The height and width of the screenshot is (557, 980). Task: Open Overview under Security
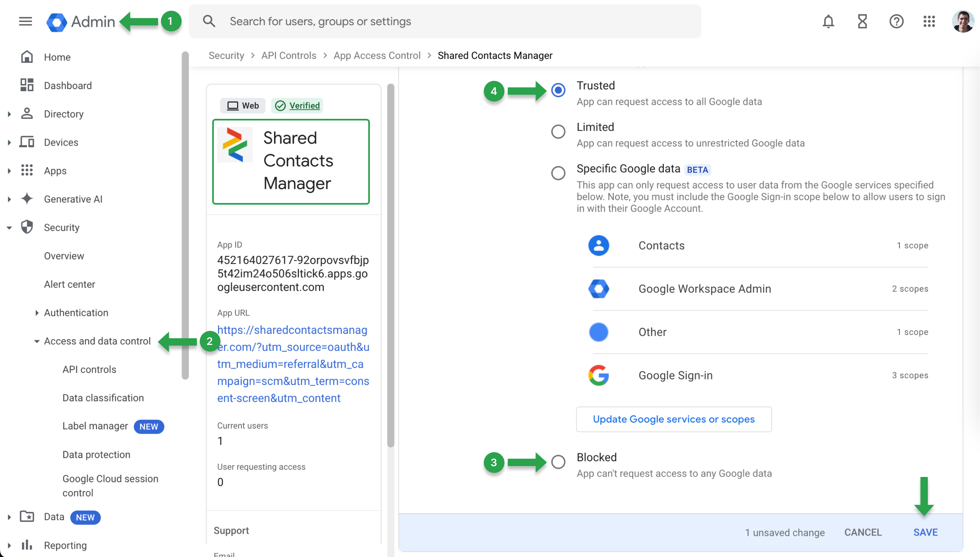click(x=64, y=256)
